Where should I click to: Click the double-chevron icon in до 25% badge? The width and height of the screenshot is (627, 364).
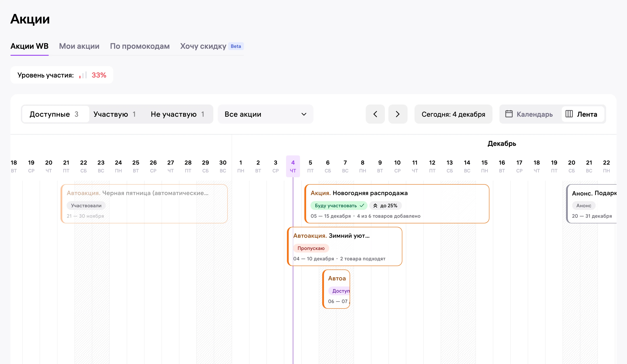coord(375,206)
